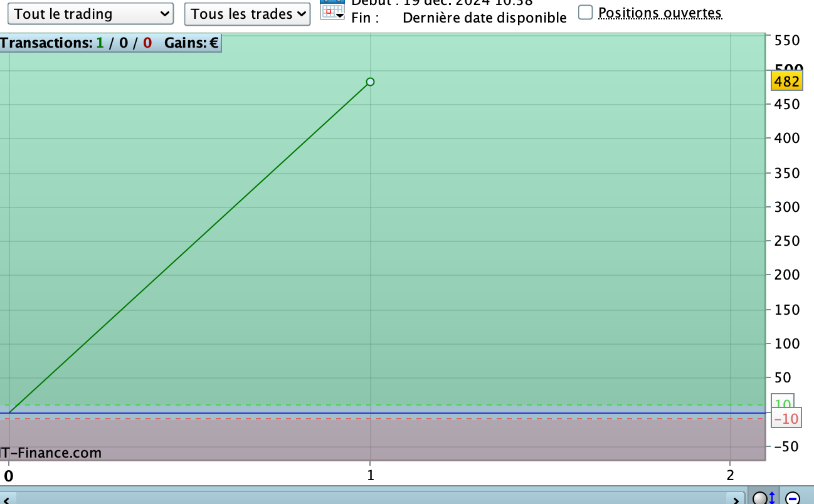
Task: Open the 'Tout le trading' dropdown
Action: tap(92, 14)
